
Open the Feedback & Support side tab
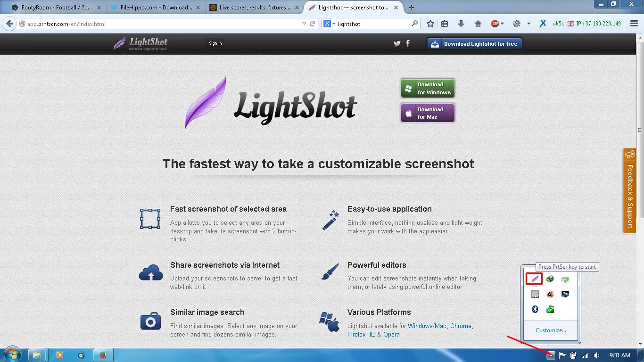tap(629, 190)
